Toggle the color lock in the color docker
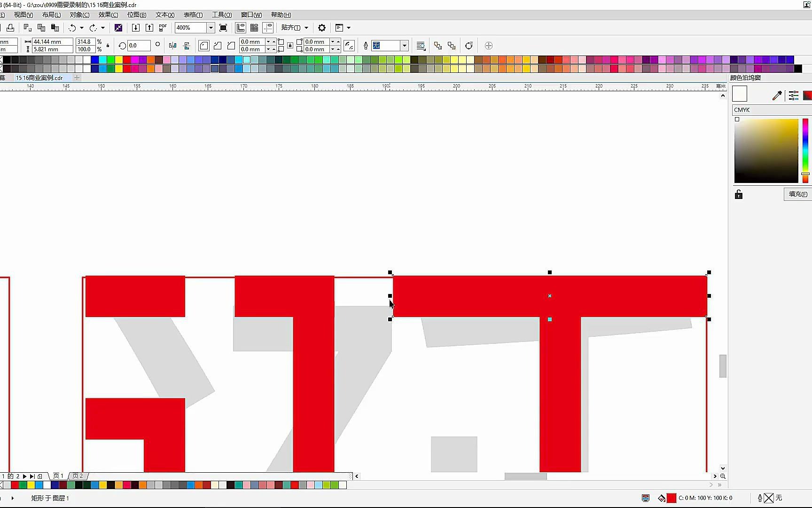The width and height of the screenshot is (812, 508). 739,194
